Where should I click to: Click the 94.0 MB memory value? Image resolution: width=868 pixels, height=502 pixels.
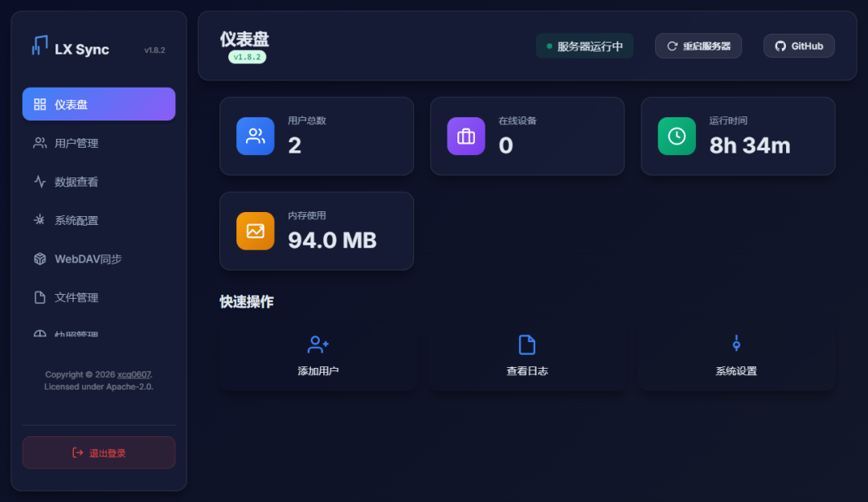[x=332, y=240]
